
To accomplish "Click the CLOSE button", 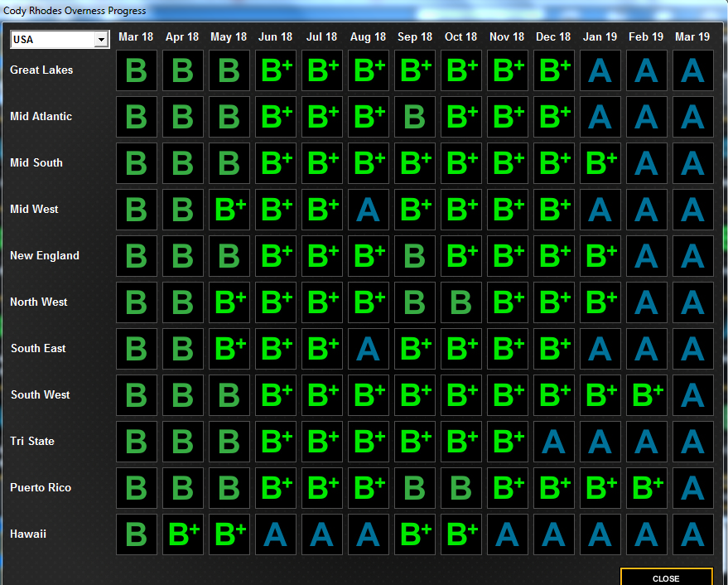I will (666, 577).
